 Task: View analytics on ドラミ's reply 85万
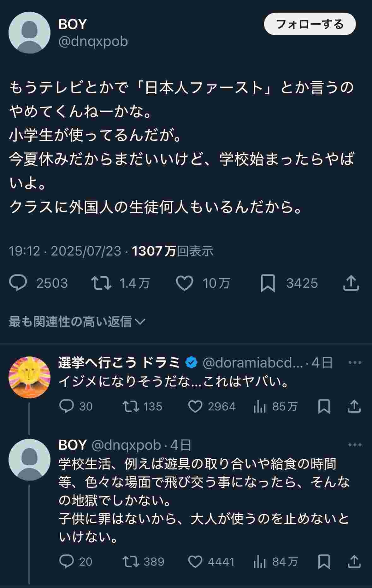pos(259,406)
